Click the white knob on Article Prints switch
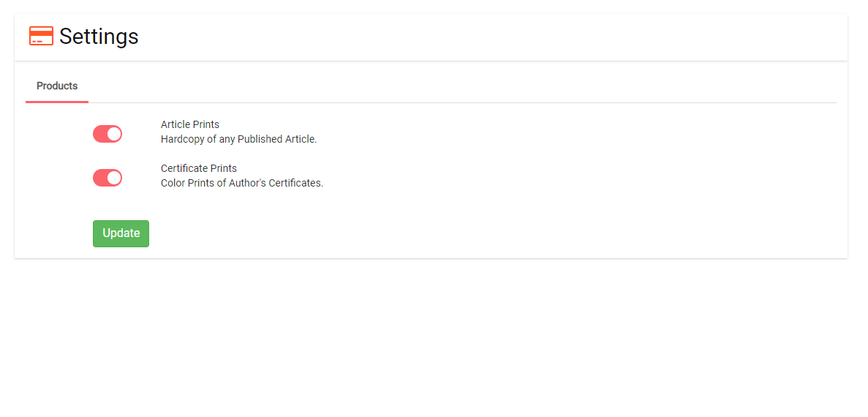Image resolution: width=868 pixels, height=417 pixels. pos(114,134)
